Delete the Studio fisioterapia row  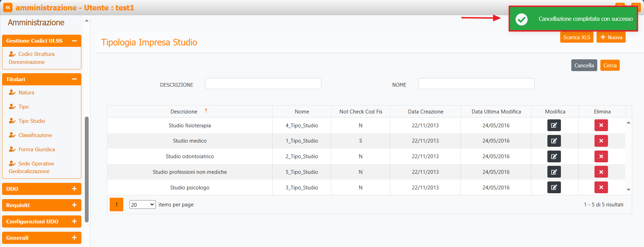coord(601,125)
